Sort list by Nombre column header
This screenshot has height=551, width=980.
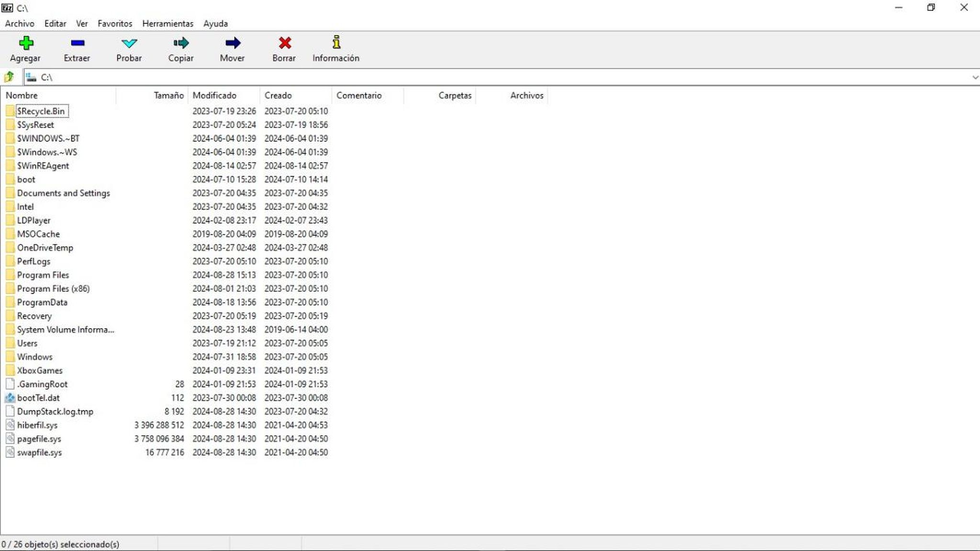click(x=22, y=96)
